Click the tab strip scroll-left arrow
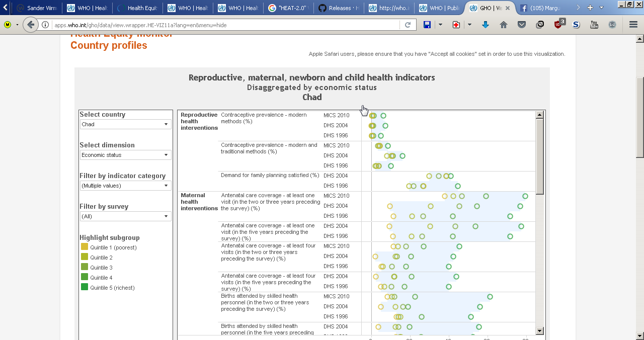 pyautogui.click(x=6, y=8)
